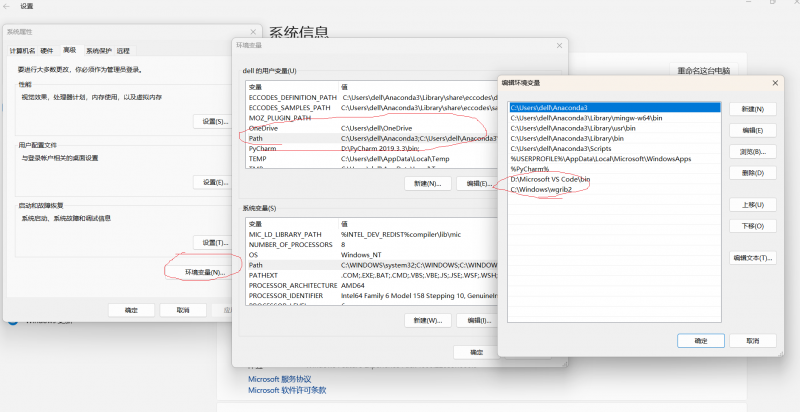
Task: Move entry up with 上移(U)
Action: coord(752,205)
